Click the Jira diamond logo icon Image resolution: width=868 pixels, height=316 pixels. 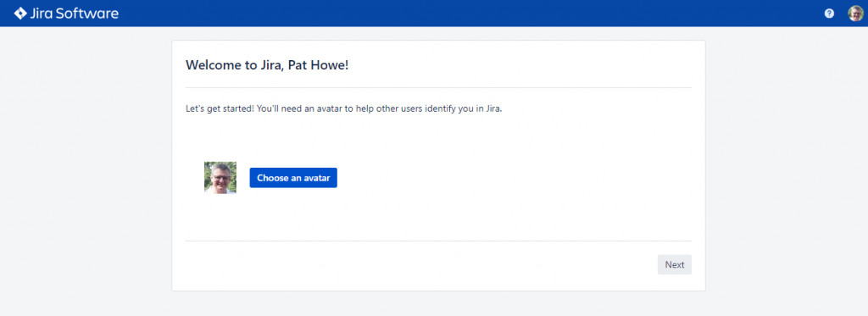click(x=20, y=14)
